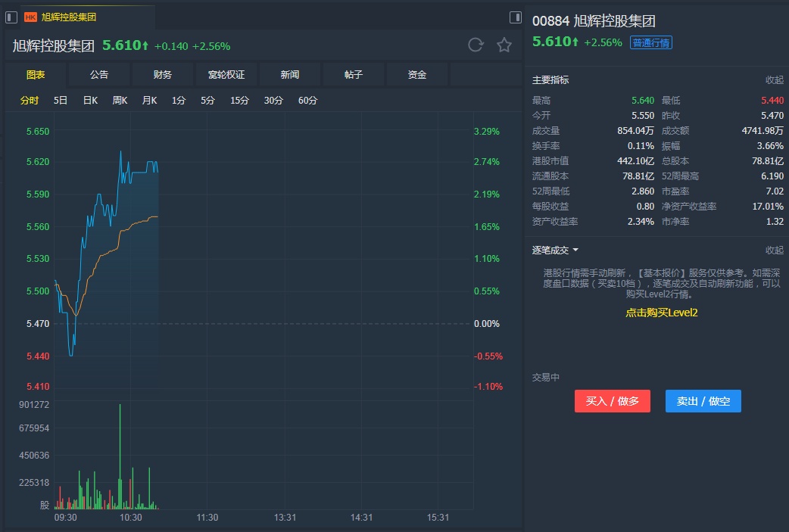Viewport: 789px width, 532px height.
Task: Click the 成交量 value 854.04万
Action: tap(635, 131)
